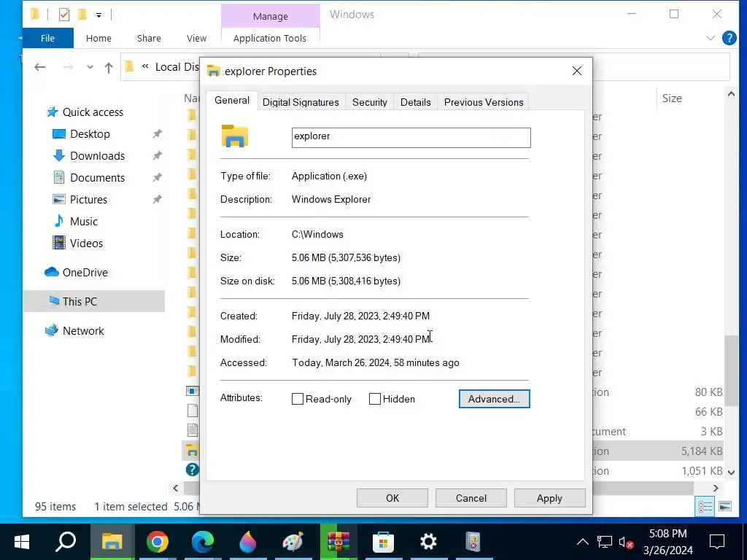The width and height of the screenshot is (747, 560).
Task: Select This PC in navigation pane
Action: click(94, 301)
